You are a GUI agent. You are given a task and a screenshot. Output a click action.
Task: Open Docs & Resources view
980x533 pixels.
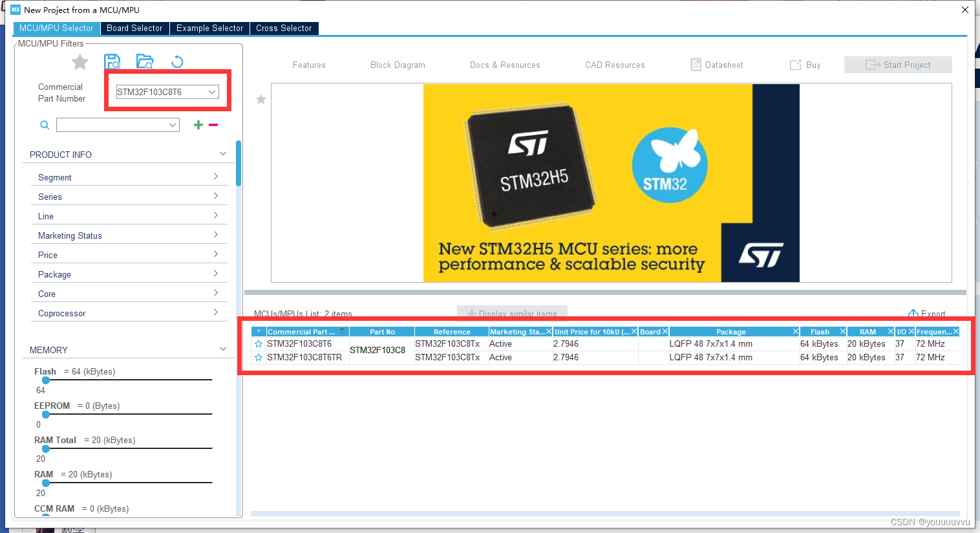(505, 65)
